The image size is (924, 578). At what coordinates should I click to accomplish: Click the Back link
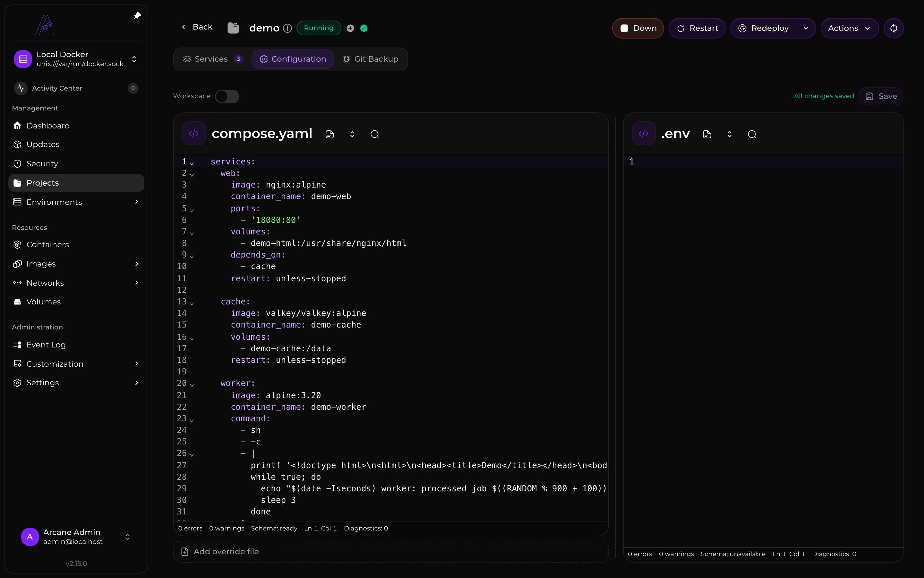197,27
